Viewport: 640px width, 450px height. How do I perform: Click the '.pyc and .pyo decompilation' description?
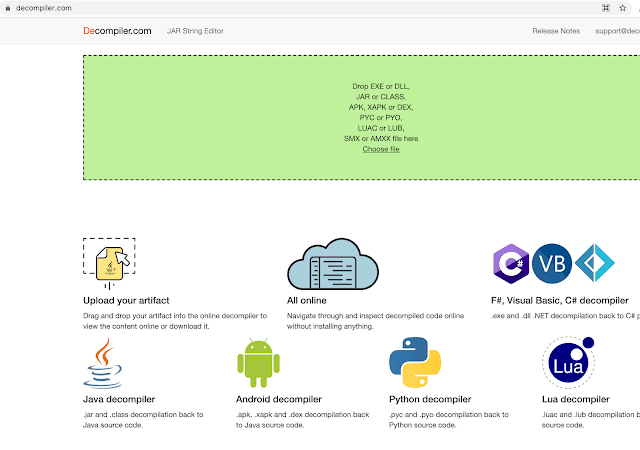point(449,420)
